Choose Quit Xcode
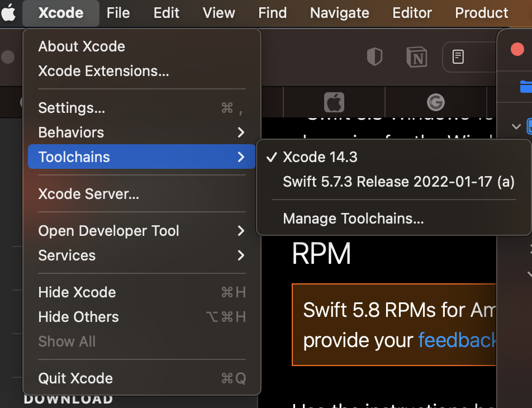The image size is (532, 408). pos(142,378)
